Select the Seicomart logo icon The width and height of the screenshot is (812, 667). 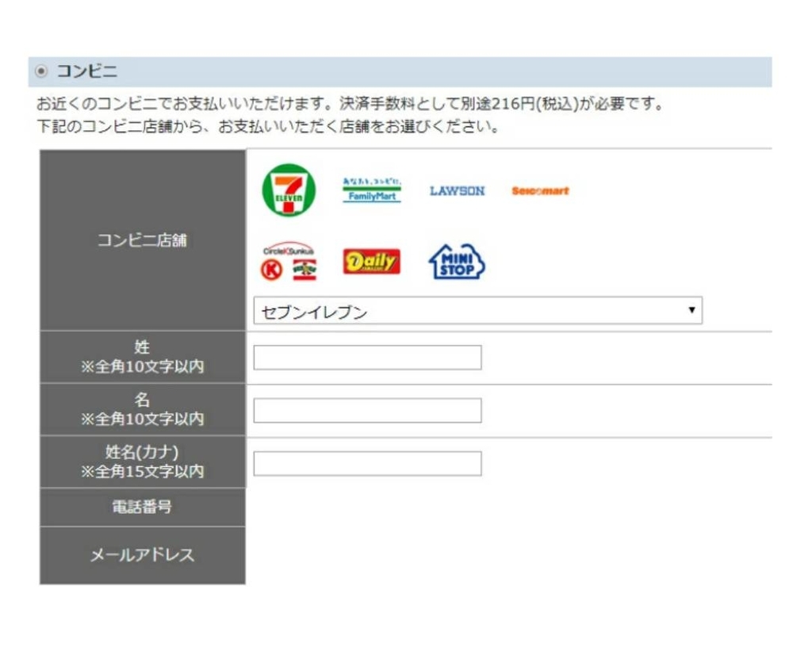coord(540,190)
